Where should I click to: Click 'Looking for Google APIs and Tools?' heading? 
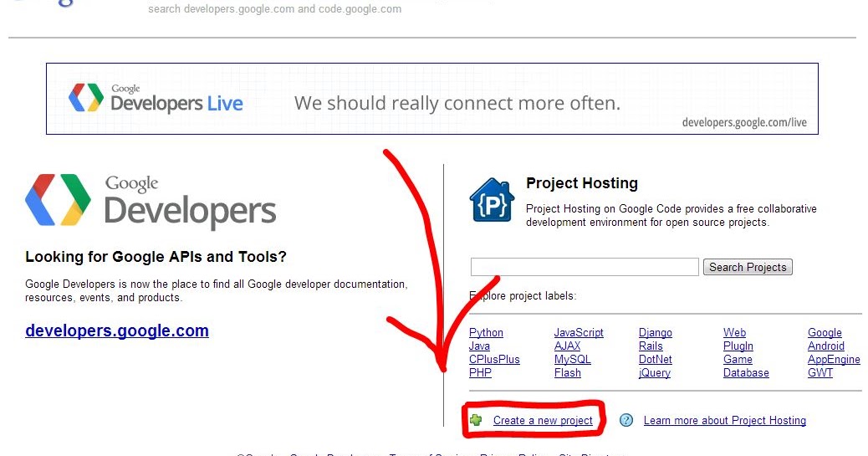[156, 257]
